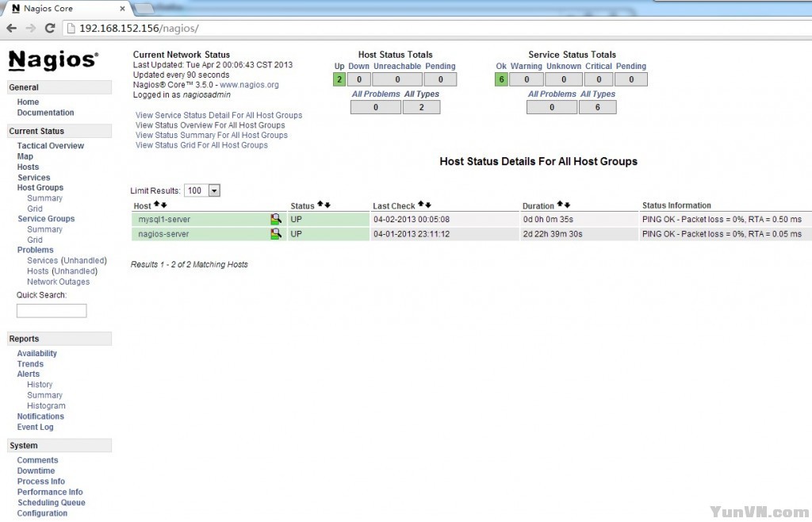The height and width of the screenshot is (522, 812).
Task: Click Critical service status header
Action: pos(599,67)
